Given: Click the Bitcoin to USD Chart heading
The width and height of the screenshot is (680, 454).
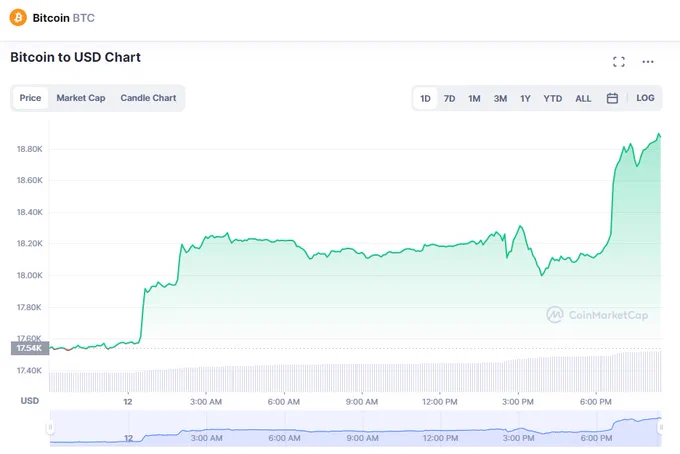Looking at the screenshot, I should [75, 57].
